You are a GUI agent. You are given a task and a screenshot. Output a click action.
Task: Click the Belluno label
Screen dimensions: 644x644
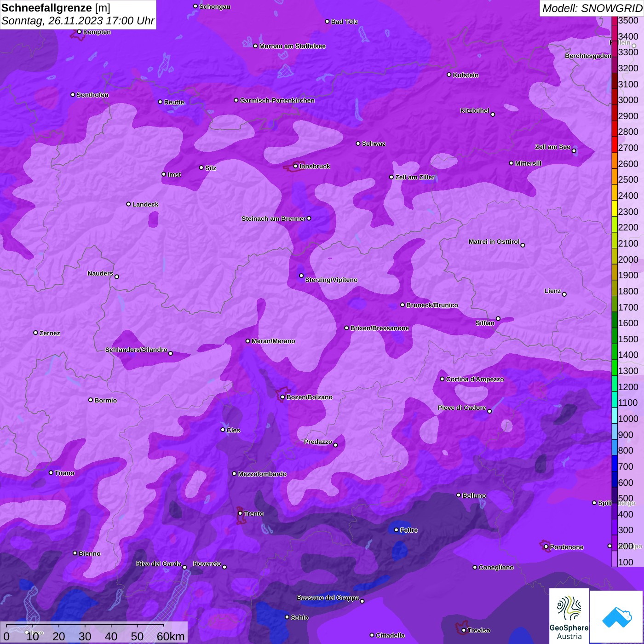(474, 495)
